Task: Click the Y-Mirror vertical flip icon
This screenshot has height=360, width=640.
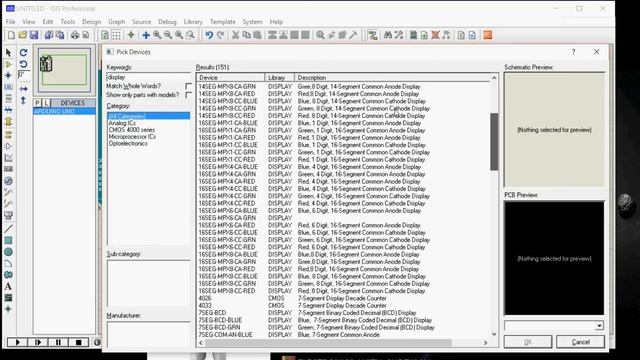Action: pyautogui.click(x=24, y=100)
